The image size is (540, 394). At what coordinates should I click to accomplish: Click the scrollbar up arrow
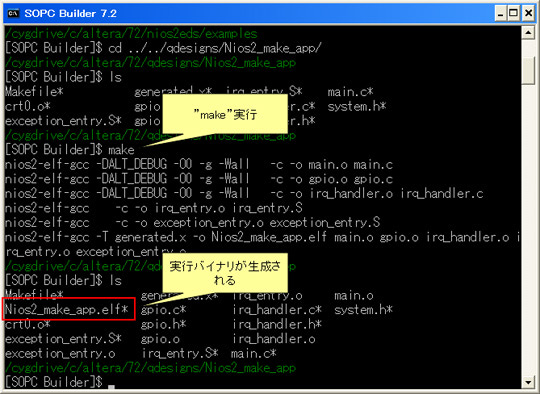click(528, 33)
